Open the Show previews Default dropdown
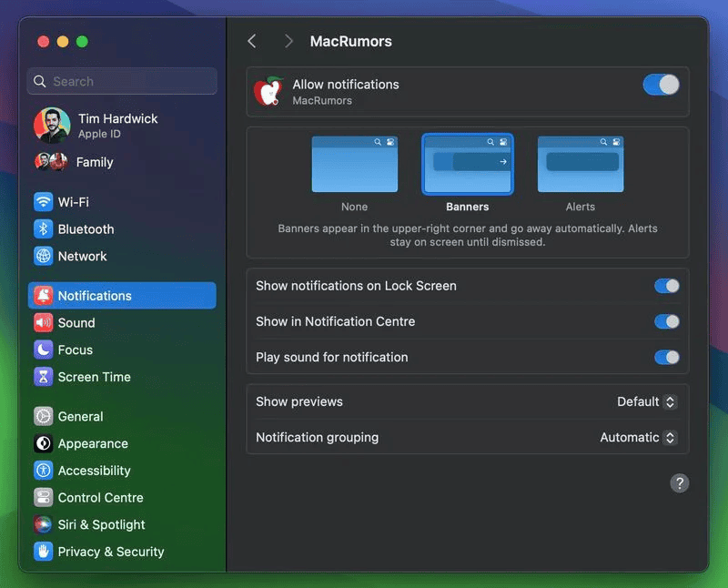The image size is (728, 588). (x=646, y=401)
